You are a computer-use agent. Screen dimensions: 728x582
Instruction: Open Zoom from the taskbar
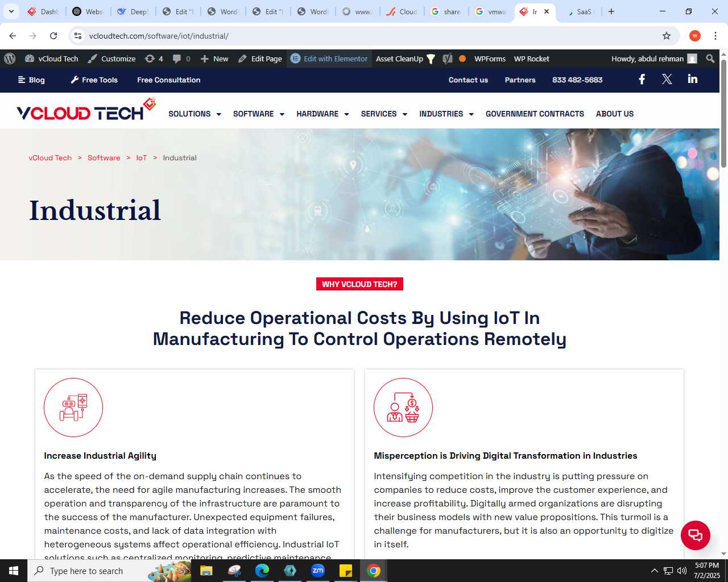pos(318,571)
